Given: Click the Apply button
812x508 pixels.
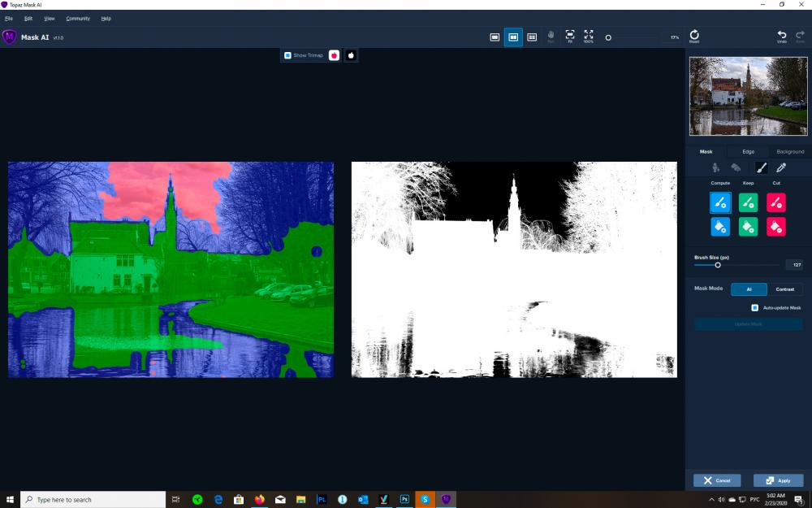Looking at the screenshot, I should tap(779, 480).
